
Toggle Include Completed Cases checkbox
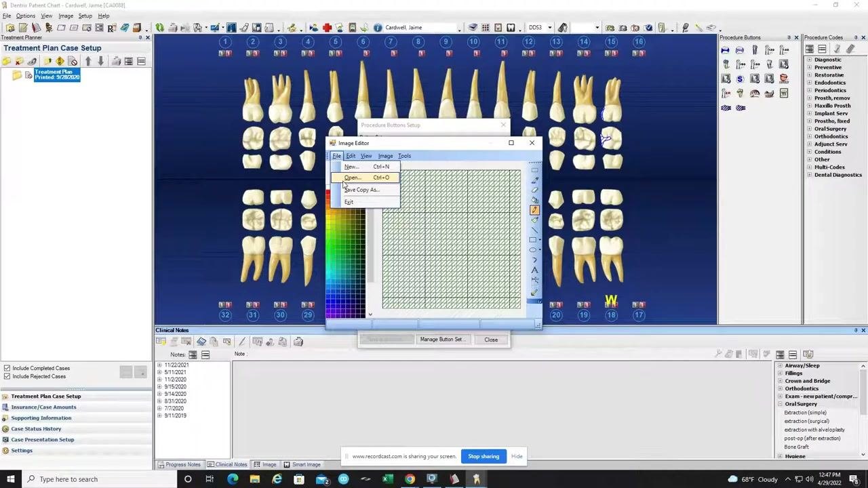(7, 369)
